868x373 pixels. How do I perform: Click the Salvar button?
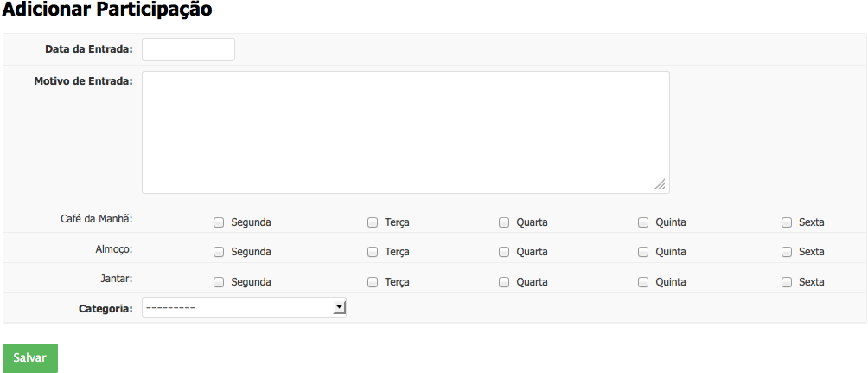click(x=30, y=358)
